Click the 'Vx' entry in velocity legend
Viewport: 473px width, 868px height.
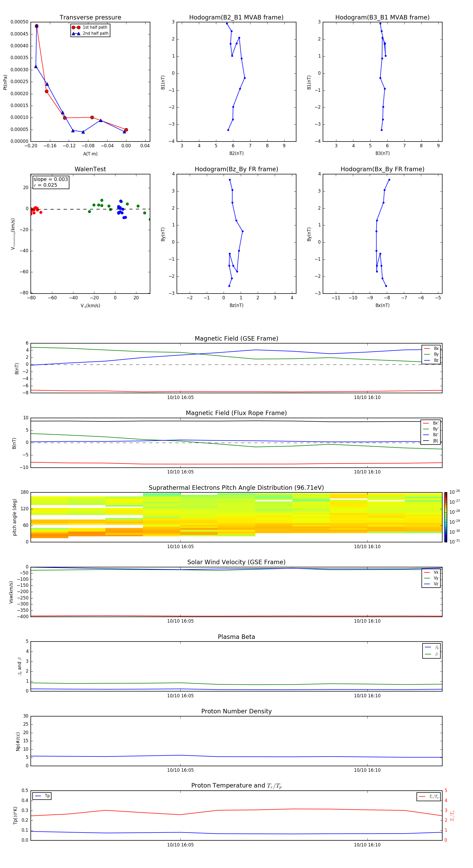click(431, 572)
